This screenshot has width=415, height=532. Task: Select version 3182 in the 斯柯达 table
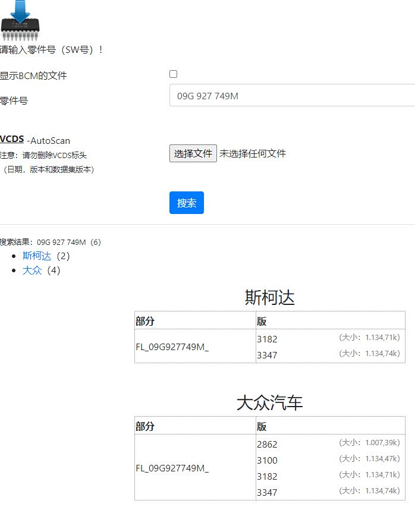click(x=267, y=339)
